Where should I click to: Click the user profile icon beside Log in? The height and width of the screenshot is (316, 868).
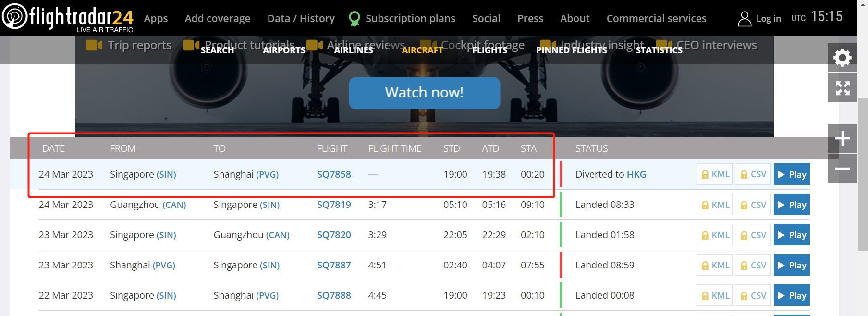coord(744,19)
